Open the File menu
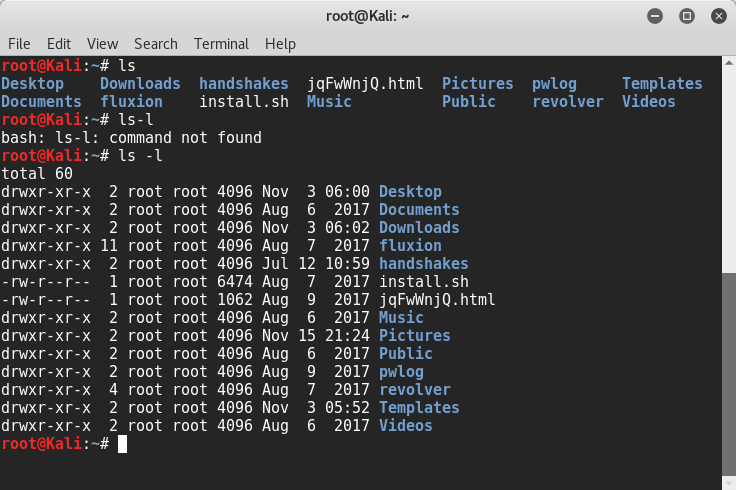This screenshot has width=736, height=490. point(19,44)
